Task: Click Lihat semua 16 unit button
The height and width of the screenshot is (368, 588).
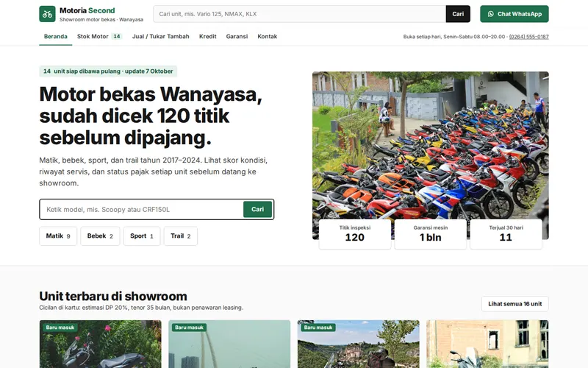Action: tap(515, 304)
